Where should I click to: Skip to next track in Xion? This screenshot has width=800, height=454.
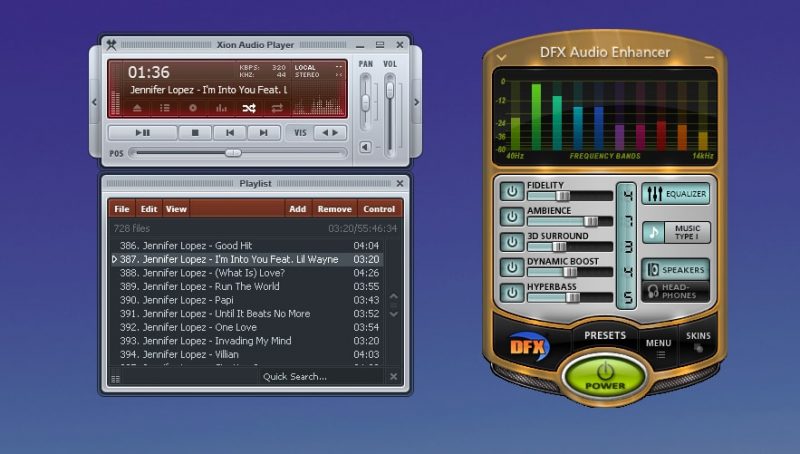263,133
